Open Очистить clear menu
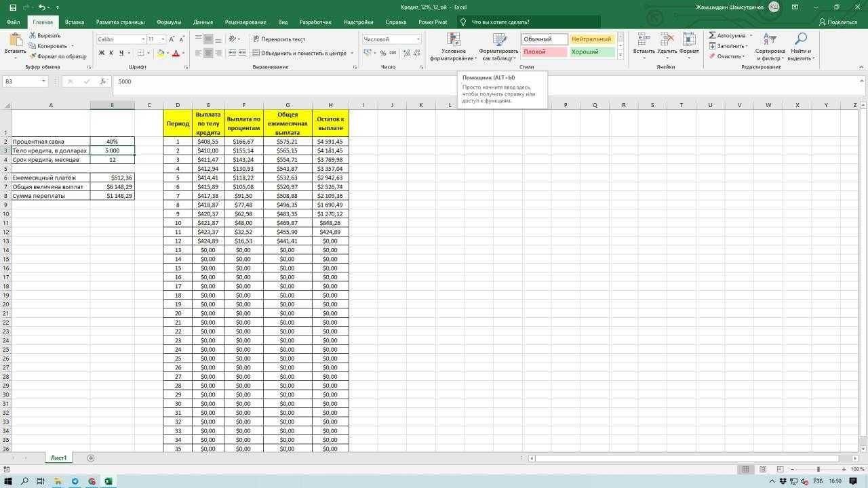Image resolution: width=868 pixels, height=488 pixels. (x=727, y=56)
